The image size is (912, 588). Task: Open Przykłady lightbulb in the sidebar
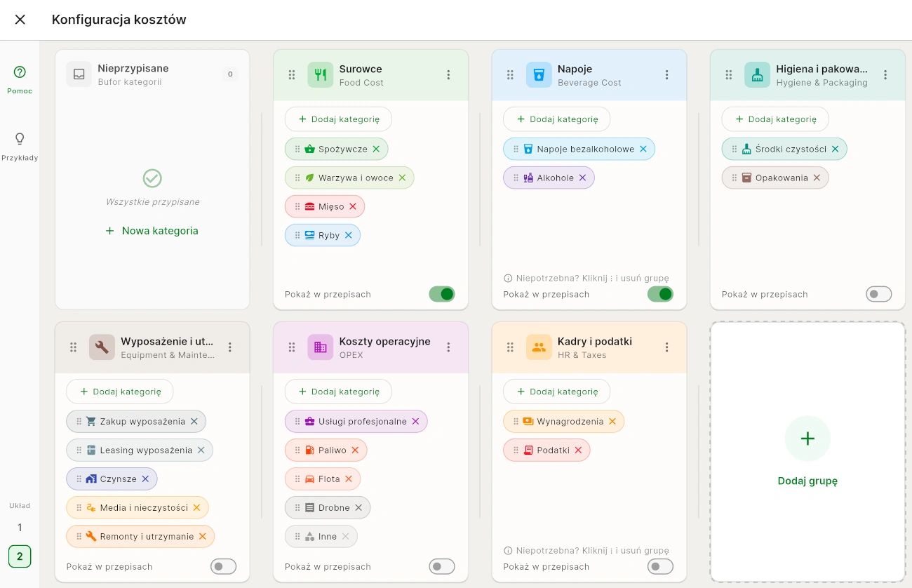coord(20,145)
